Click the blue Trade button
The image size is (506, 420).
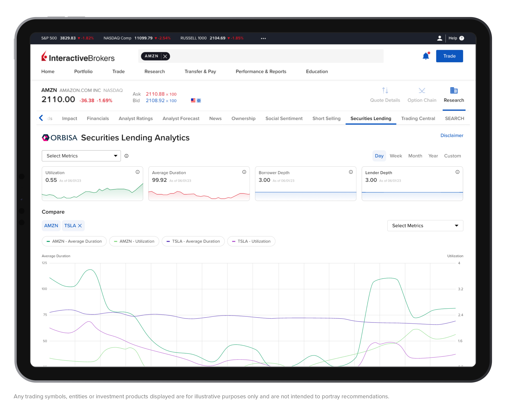[x=449, y=56]
